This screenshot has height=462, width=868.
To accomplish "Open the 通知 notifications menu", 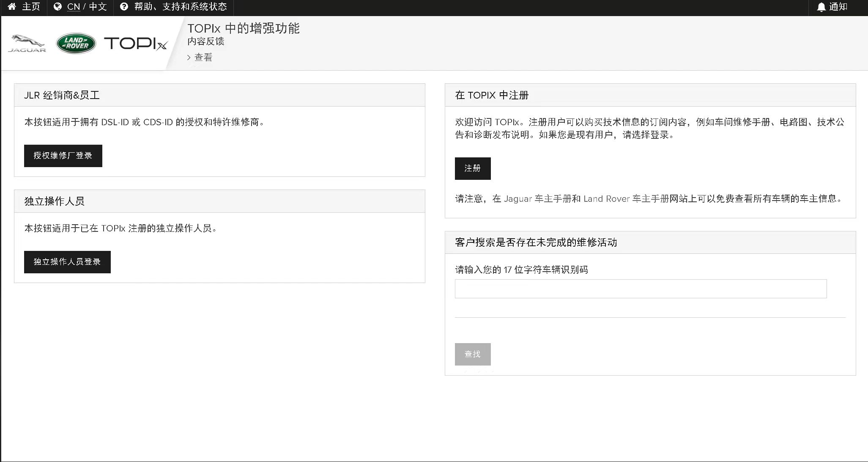I will click(838, 7).
